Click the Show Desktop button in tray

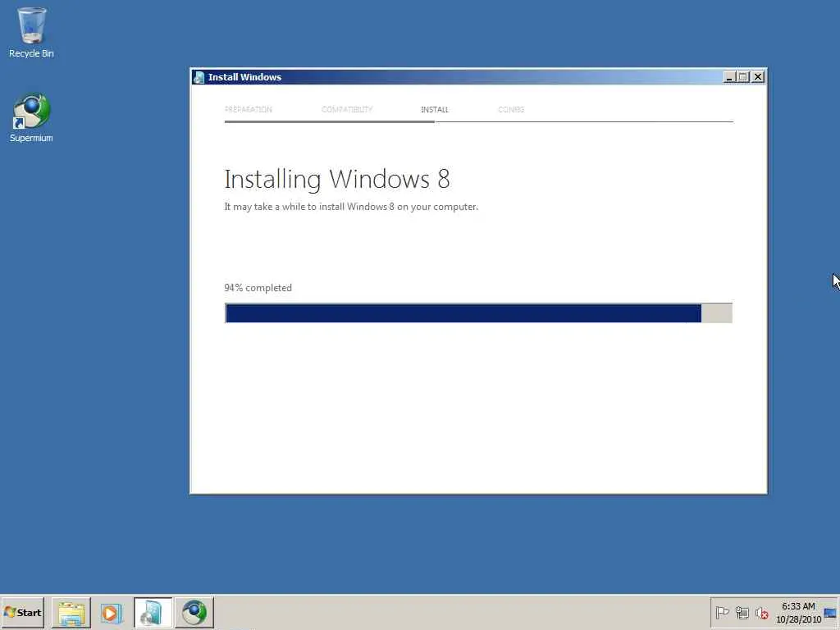(x=830, y=613)
